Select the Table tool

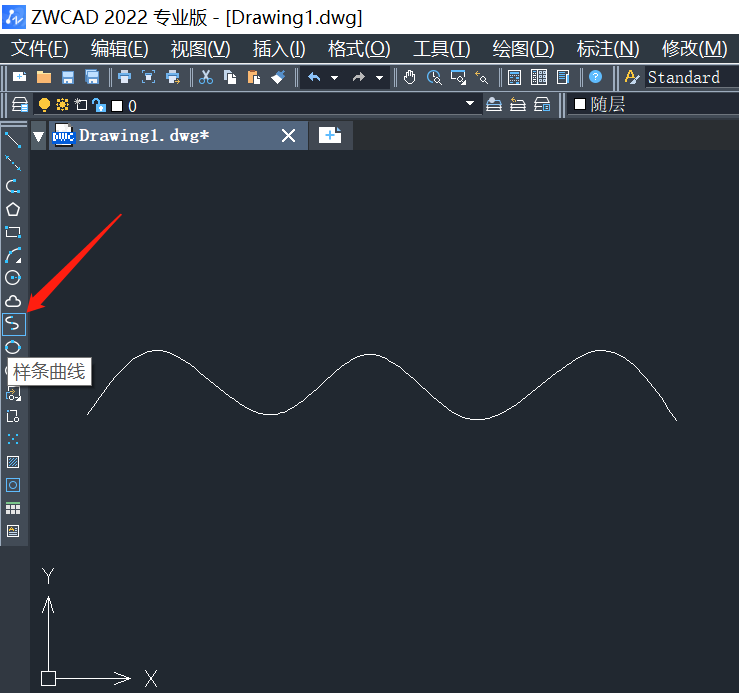(x=13, y=508)
